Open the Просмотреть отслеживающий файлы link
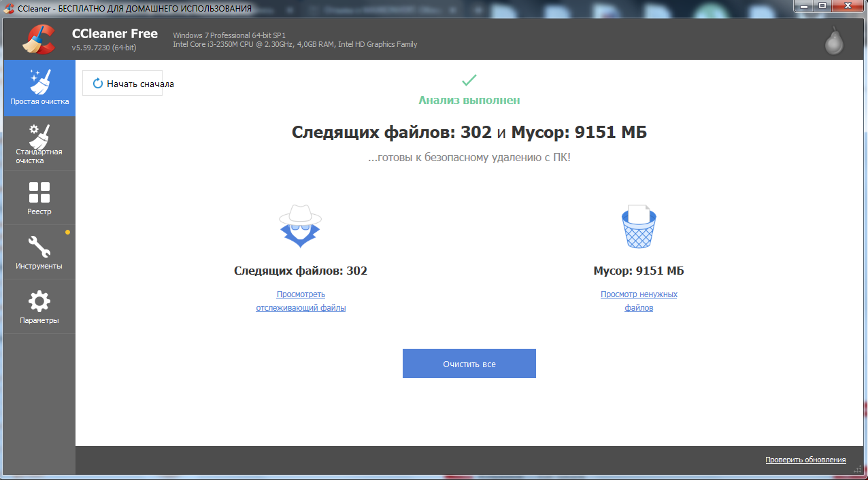Screen dimensions: 868x480 301,301
